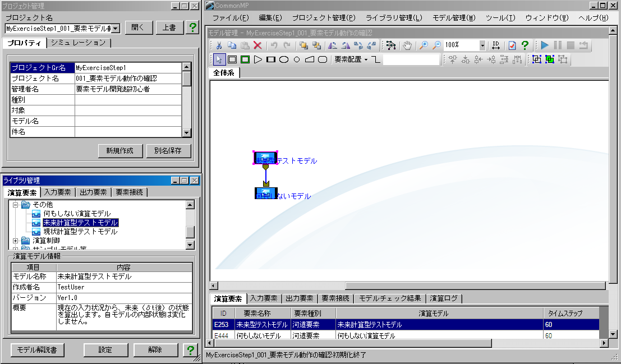Click the 開く button

[137, 27]
